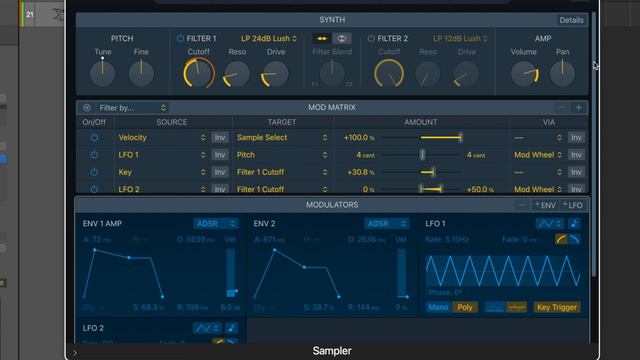Toggle LFO 1 Key Trigger
Viewport: 640px width, 360px height.
pyautogui.click(x=557, y=307)
